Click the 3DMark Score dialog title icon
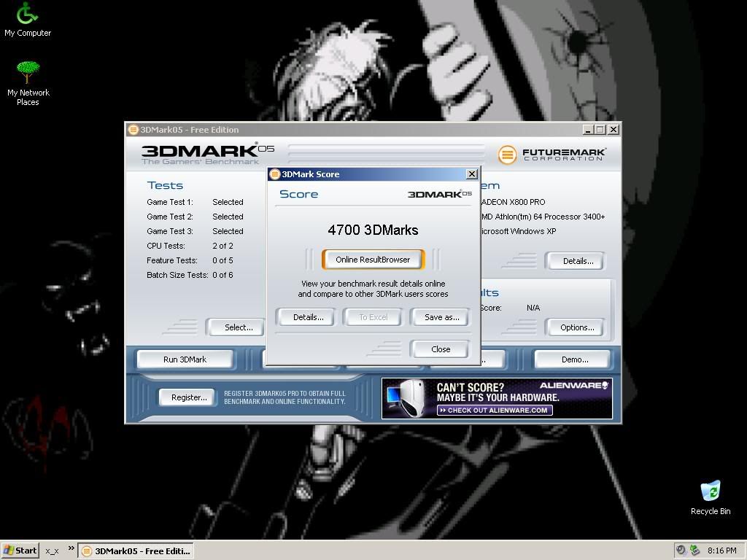The width and height of the screenshot is (747, 560). coord(274,174)
